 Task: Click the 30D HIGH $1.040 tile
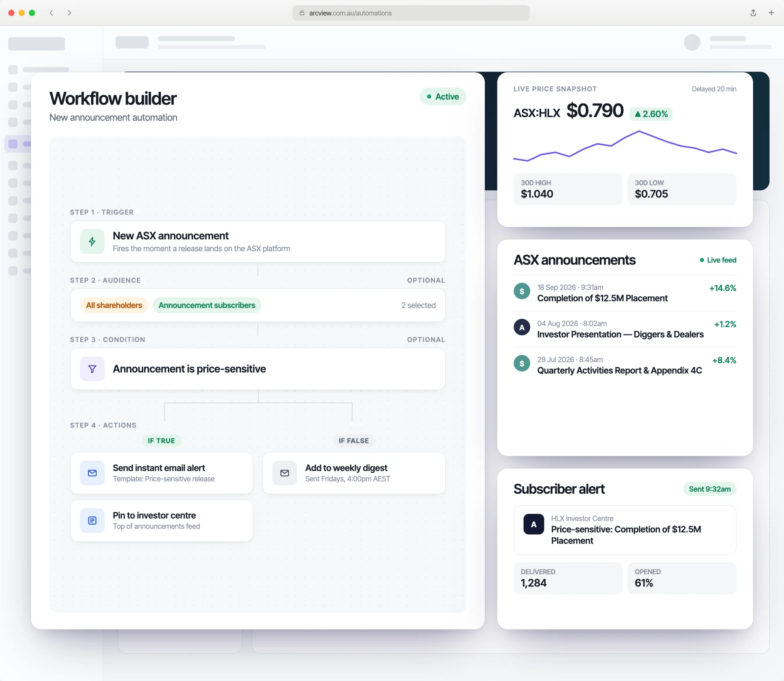tap(568, 189)
